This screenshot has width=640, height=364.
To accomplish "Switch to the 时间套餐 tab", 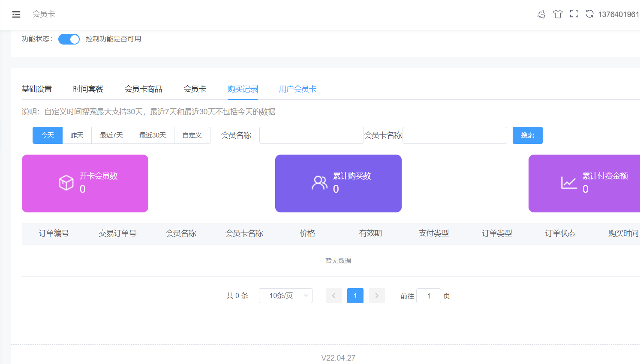I will click(x=88, y=89).
